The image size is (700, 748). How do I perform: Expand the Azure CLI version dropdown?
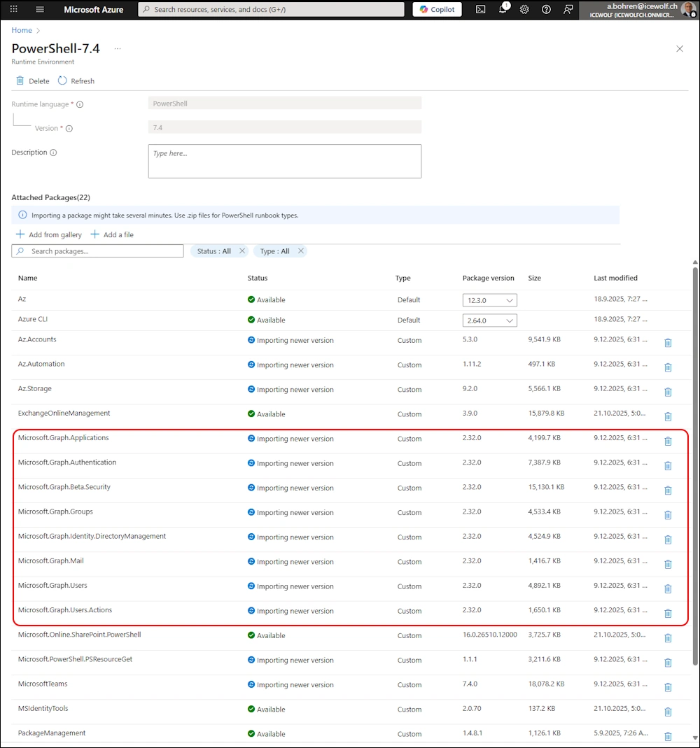coord(489,320)
